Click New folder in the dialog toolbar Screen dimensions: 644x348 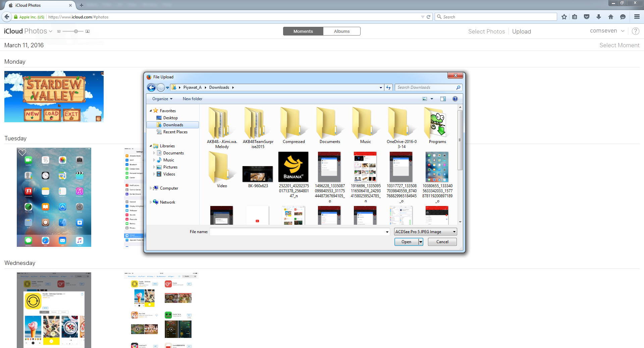(193, 99)
